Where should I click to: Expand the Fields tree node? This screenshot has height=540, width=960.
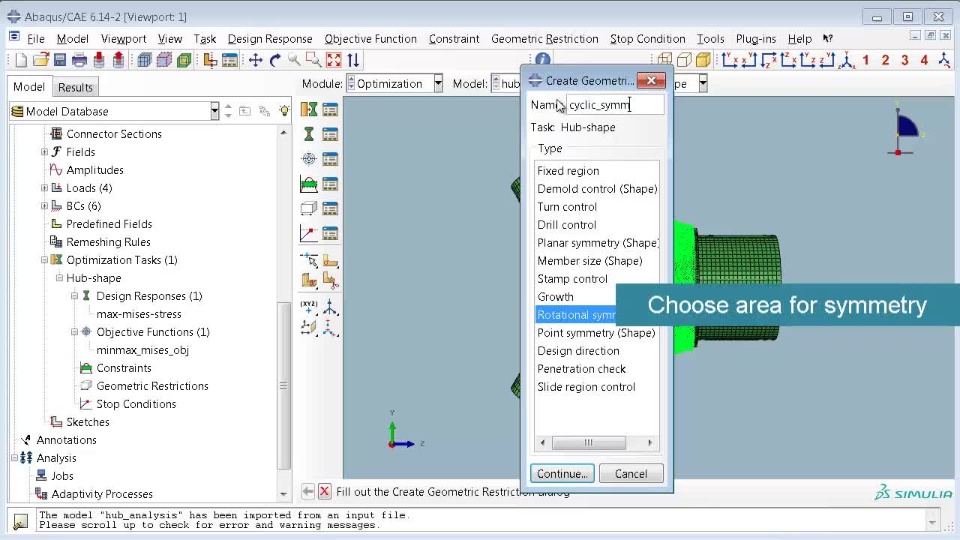44,152
